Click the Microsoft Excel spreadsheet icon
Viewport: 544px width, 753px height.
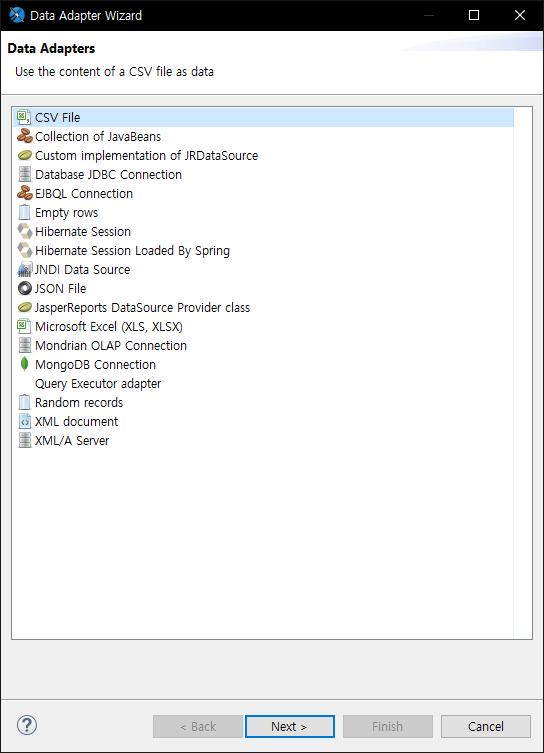[24, 327]
